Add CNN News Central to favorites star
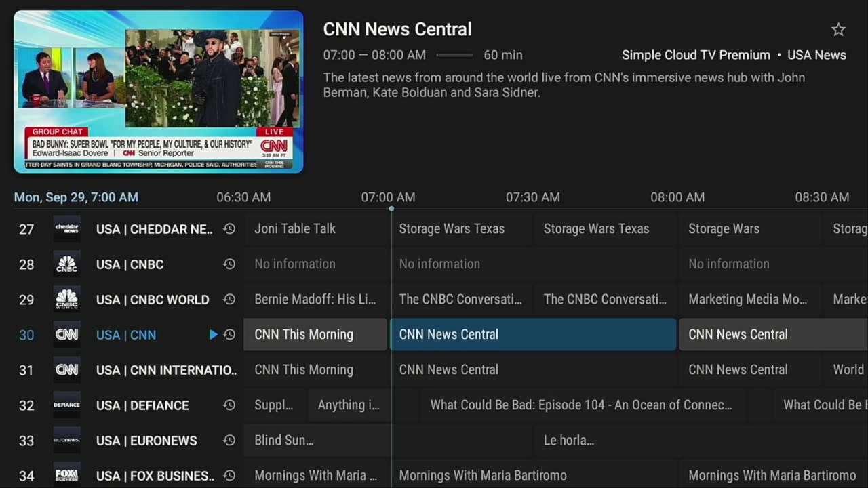The image size is (868, 488). (838, 29)
